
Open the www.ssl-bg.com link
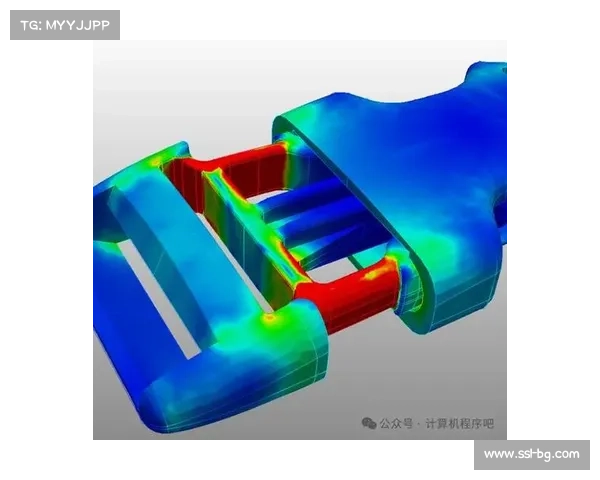(531, 454)
